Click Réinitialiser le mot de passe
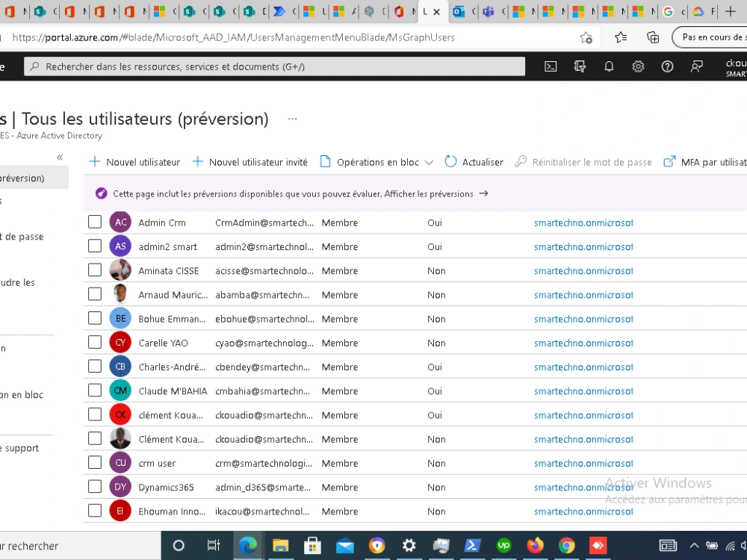Viewport: 747px width, 560px height. point(583,162)
